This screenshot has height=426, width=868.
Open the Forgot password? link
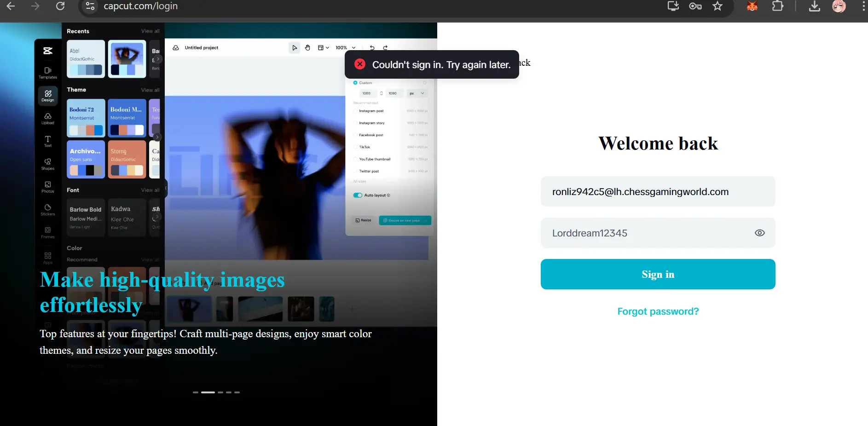click(x=658, y=311)
